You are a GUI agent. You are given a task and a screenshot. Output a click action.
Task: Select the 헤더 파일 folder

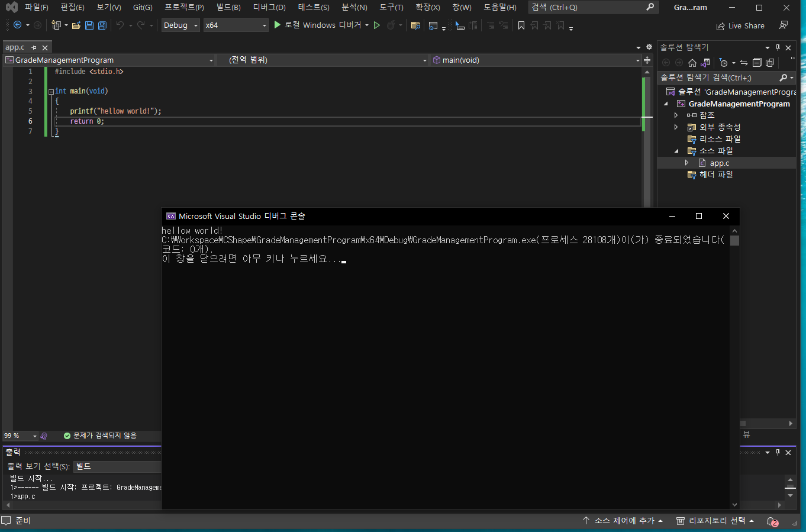click(716, 175)
